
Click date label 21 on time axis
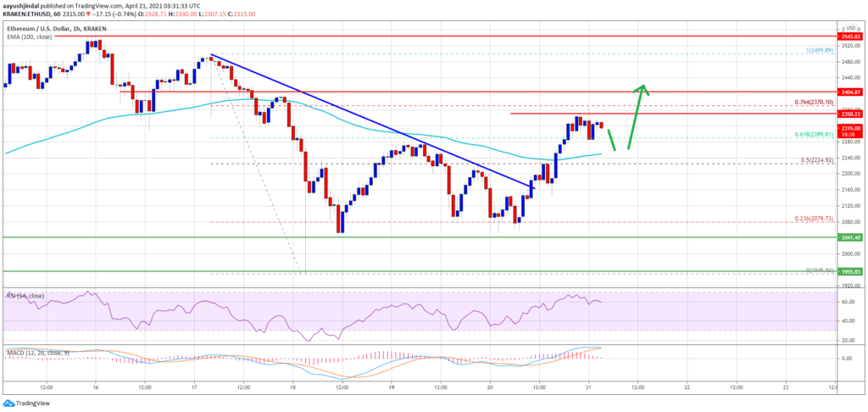[x=588, y=387]
